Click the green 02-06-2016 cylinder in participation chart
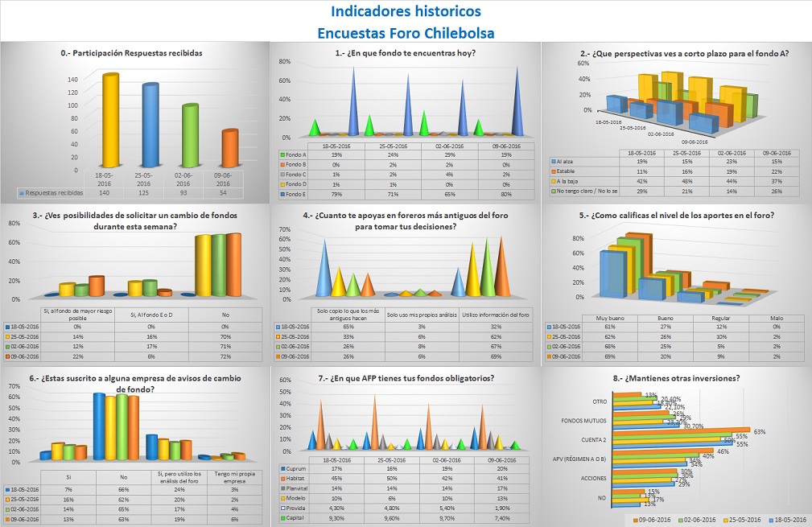Screen dimensions: 812x527 [190, 134]
